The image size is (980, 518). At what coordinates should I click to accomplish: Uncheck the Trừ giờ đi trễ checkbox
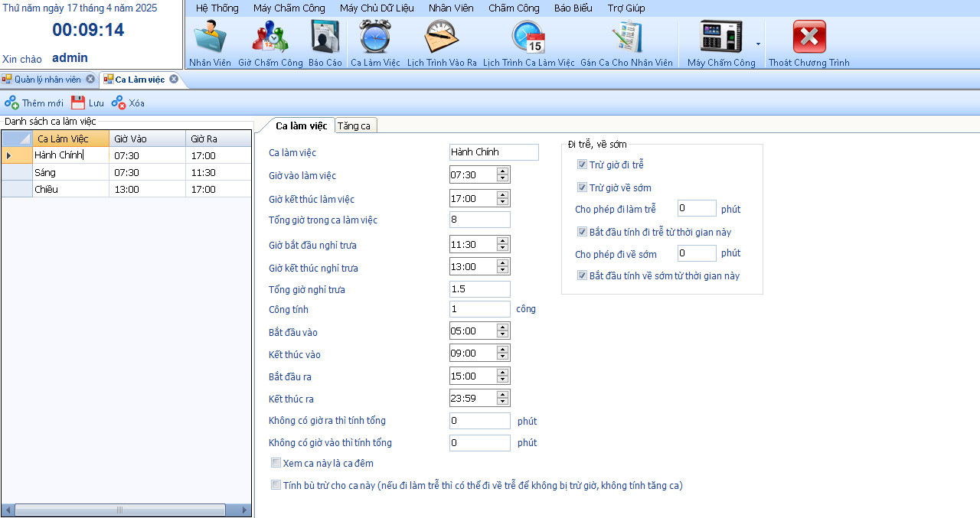(x=583, y=165)
